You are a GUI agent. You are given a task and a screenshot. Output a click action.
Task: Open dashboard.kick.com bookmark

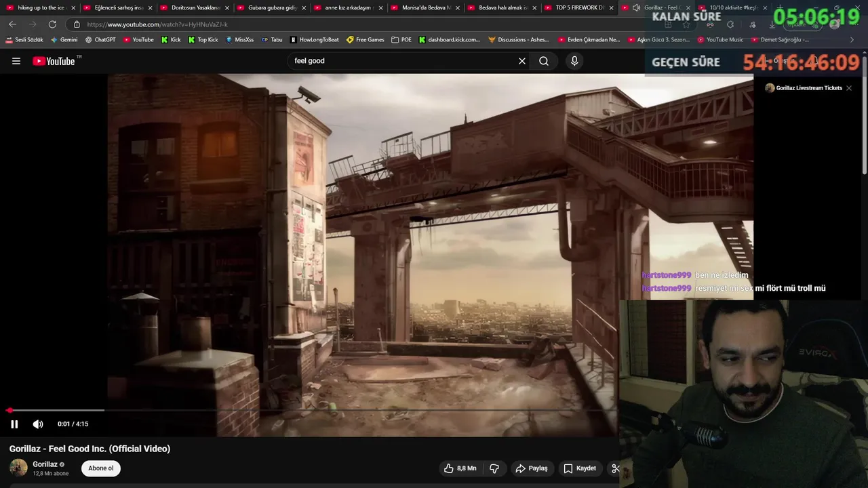coord(449,40)
